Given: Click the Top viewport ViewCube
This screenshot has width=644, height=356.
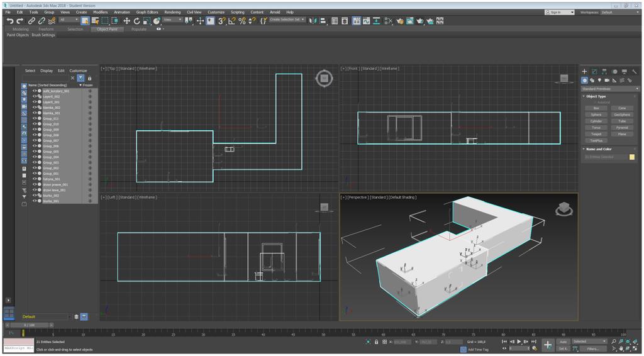Looking at the screenshot, I should [324, 79].
